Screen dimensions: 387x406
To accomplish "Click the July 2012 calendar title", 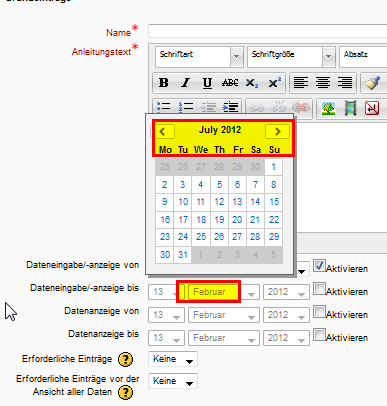I will (x=220, y=130).
